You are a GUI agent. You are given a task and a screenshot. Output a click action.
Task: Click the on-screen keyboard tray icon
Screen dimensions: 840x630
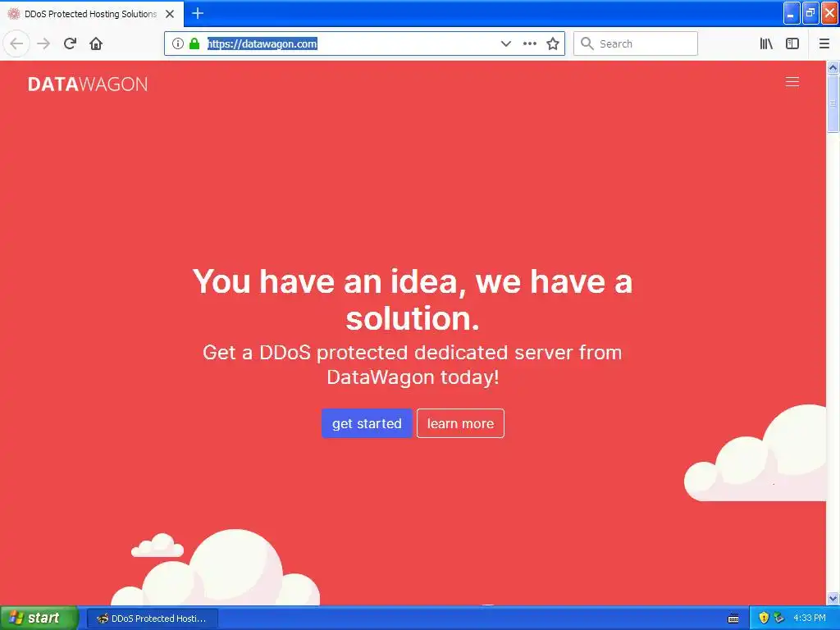[733, 619]
